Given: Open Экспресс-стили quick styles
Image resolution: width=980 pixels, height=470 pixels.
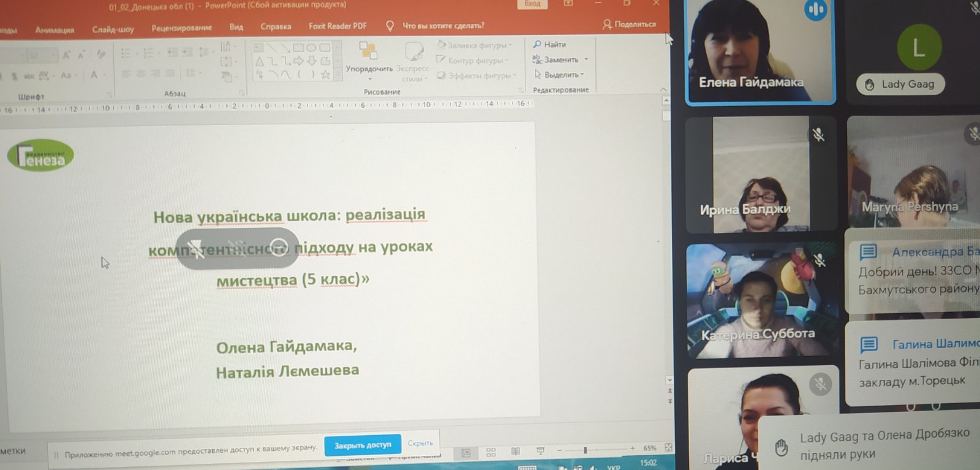Looking at the screenshot, I should coord(414,61).
